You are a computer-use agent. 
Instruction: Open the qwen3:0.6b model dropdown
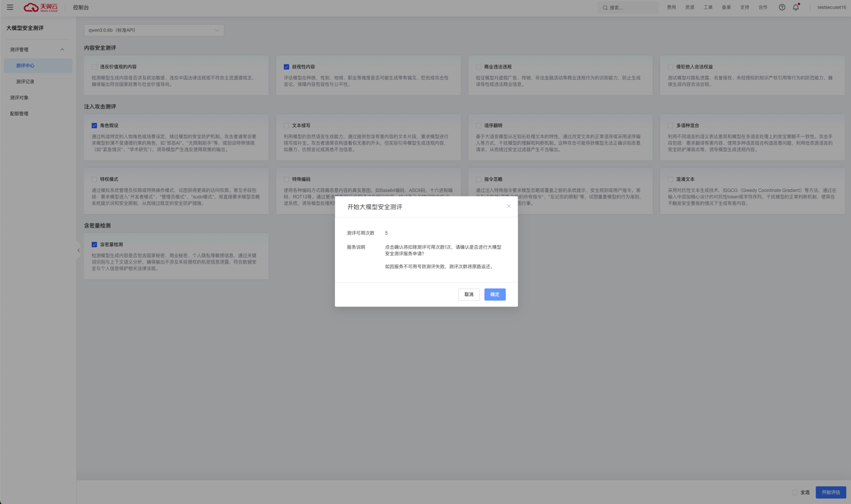[x=154, y=30]
